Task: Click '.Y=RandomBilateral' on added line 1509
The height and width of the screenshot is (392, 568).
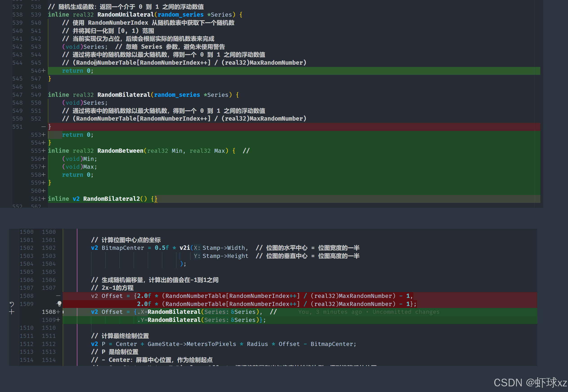Action: [169, 320]
